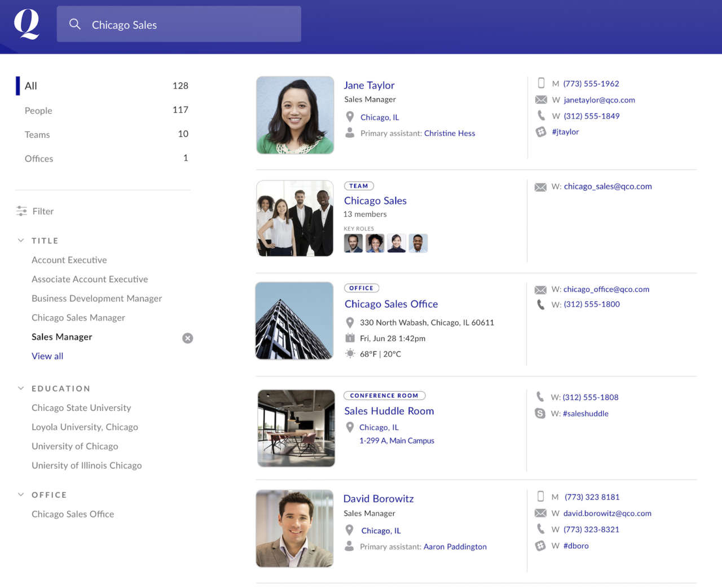
Task: Switch to the People results tab
Action: coord(38,111)
